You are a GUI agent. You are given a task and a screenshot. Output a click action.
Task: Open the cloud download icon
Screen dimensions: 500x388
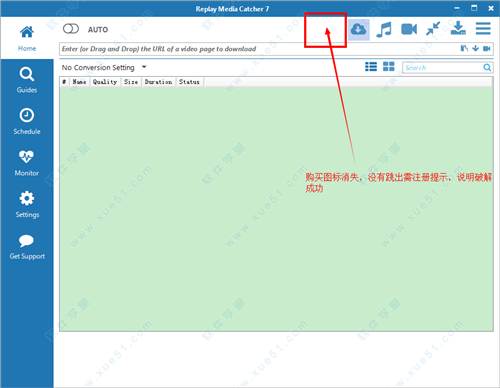point(359,29)
